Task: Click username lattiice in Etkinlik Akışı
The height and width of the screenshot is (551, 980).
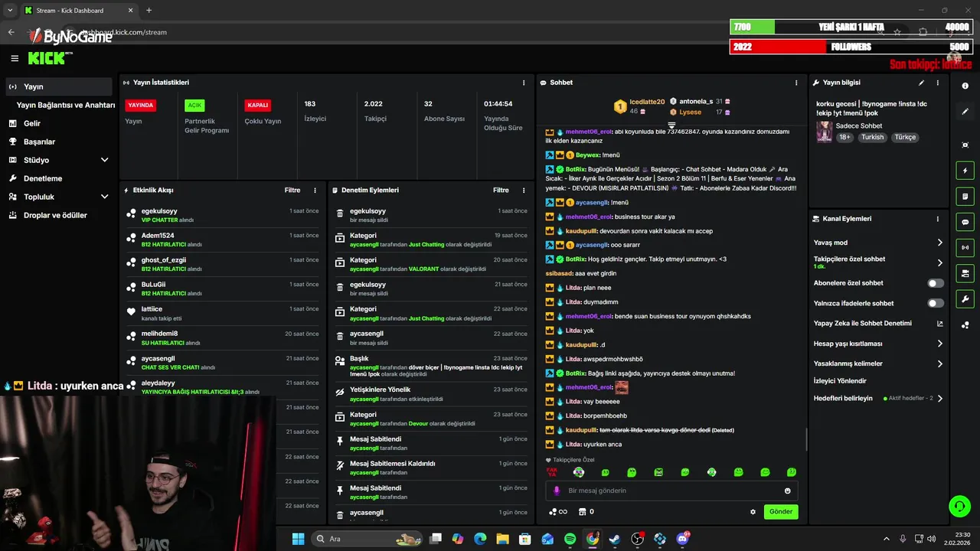Action: coord(152,309)
